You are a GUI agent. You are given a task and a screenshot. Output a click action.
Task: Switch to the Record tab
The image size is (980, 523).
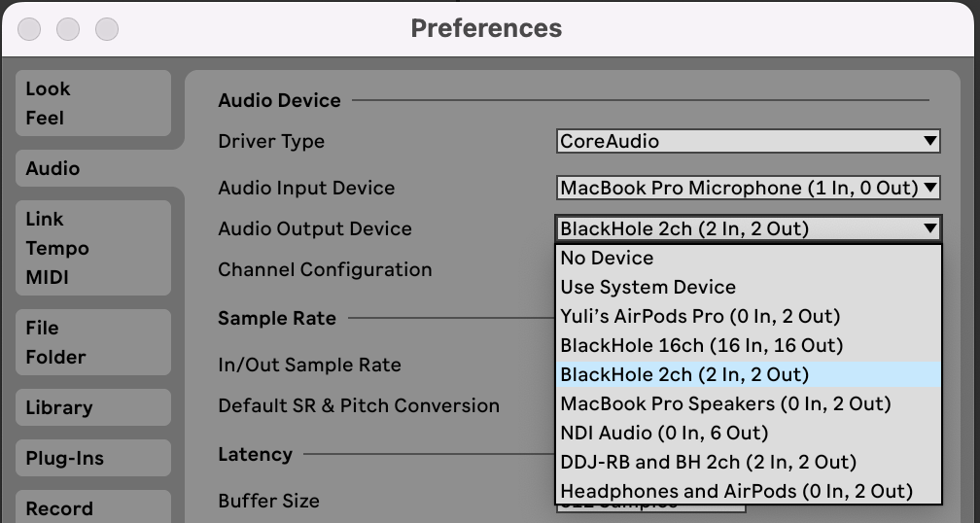coord(93,507)
